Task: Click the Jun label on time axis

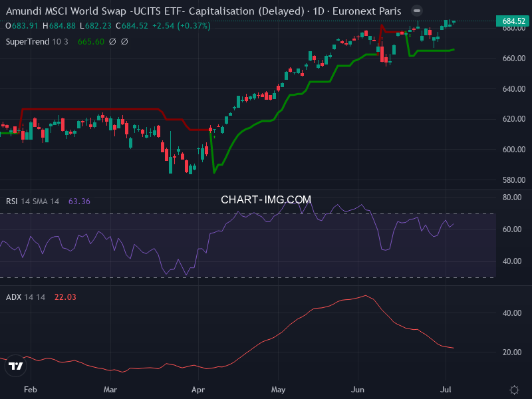Action: point(358,390)
